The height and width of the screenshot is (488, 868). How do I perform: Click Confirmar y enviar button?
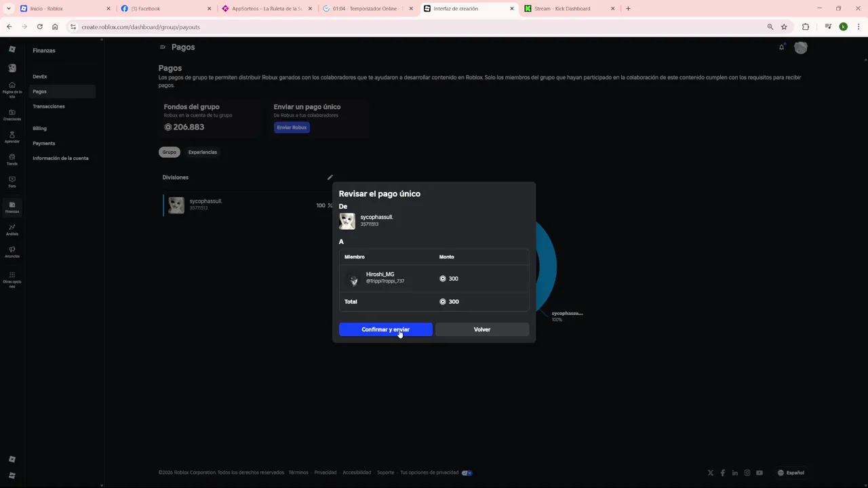386,329
